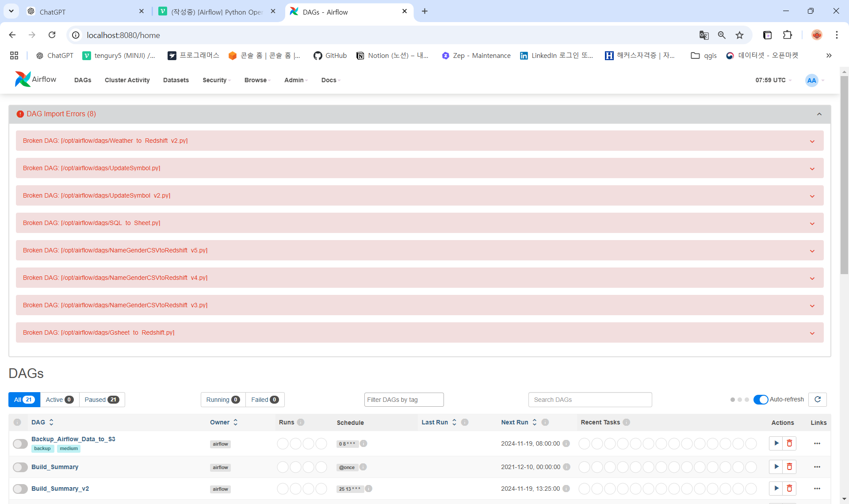Click the Failed 0 filter button
849x504 pixels.
tap(264, 400)
